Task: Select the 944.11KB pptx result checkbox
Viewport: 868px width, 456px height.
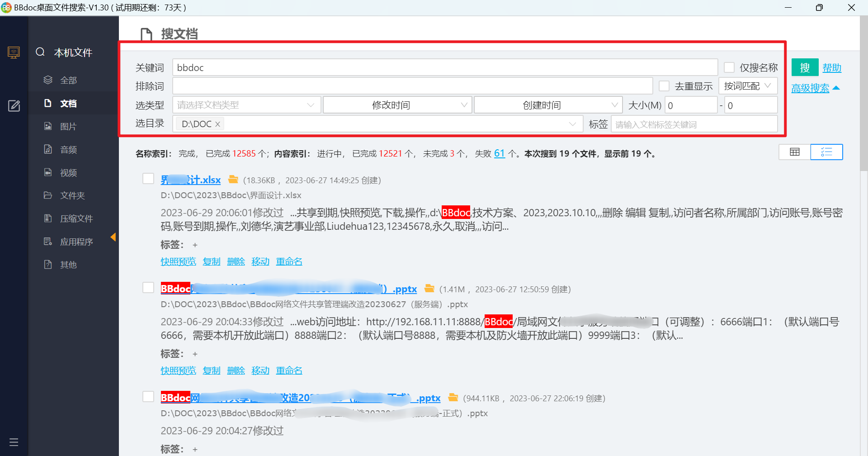Action: tap(148, 397)
